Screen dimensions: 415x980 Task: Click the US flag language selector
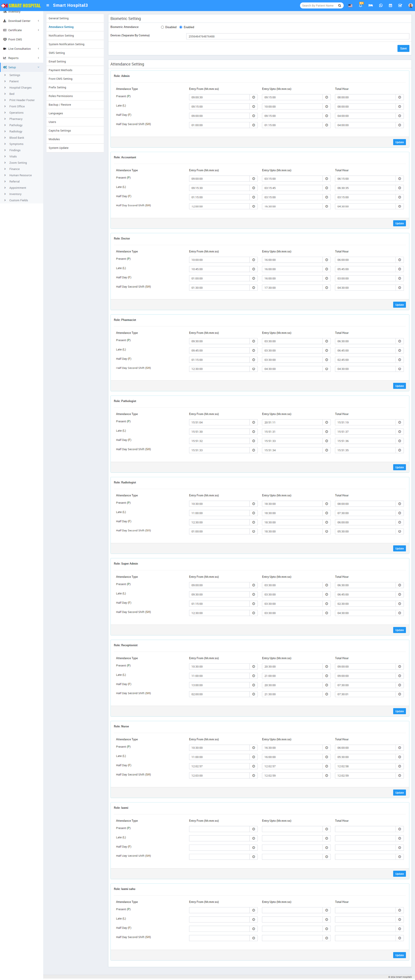350,5
